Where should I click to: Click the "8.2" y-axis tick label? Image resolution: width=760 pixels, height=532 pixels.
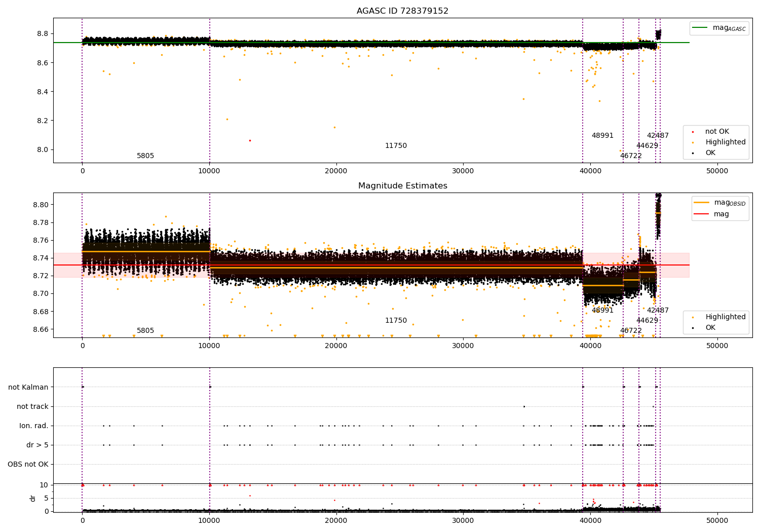42,121
